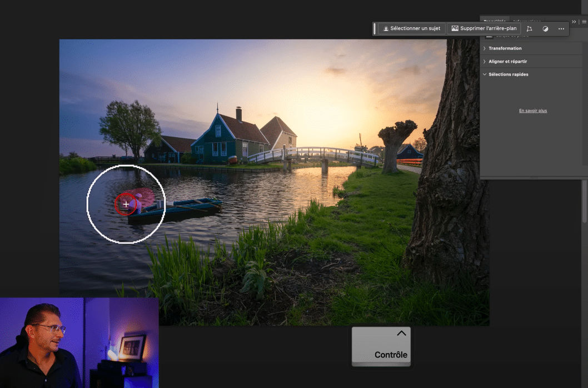Open the En savoir plus link
This screenshot has width=588, height=388.
pos(533,111)
